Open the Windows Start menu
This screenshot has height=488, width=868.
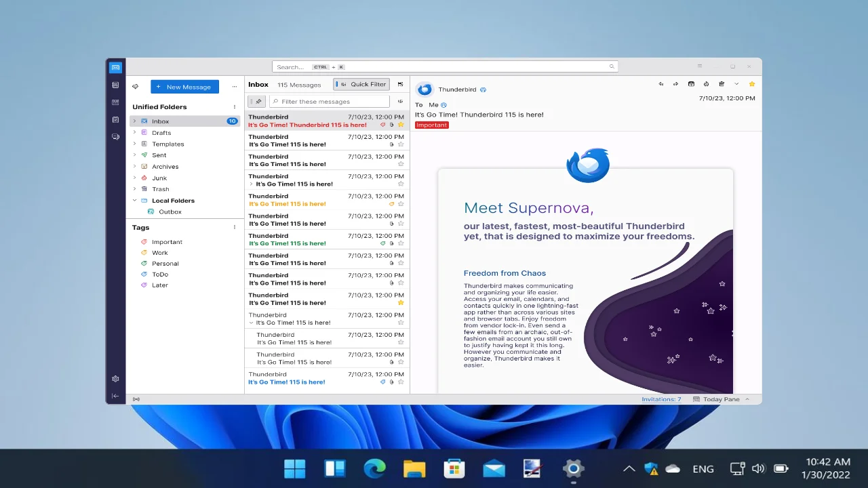[x=295, y=468]
